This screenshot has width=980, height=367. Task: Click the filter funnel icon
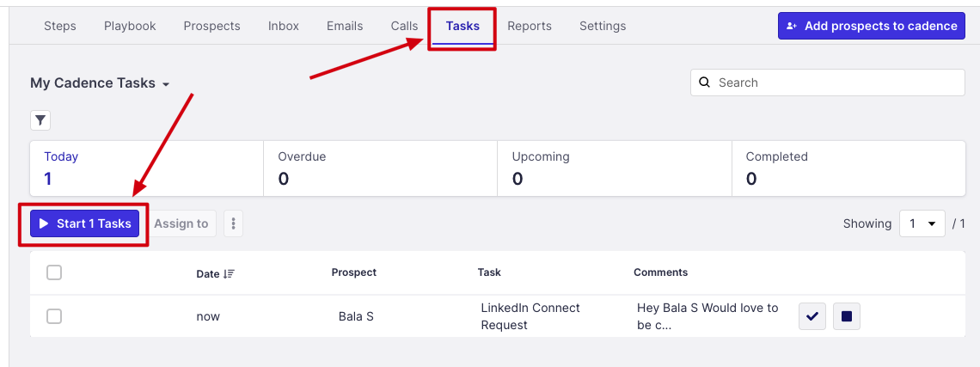pyautogui.click(x=40, y=120)
